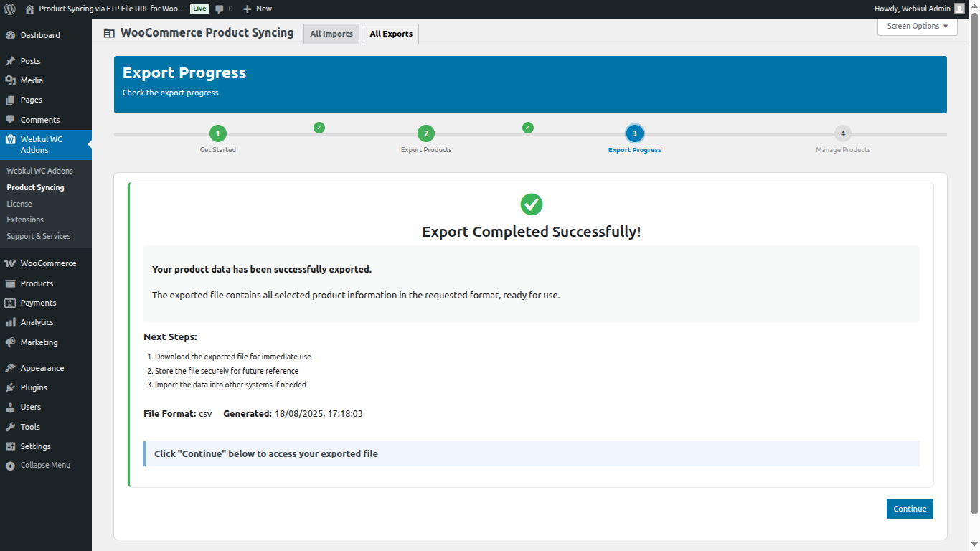The image size is (980, 551).
Task: Click the Products sidebar icon
Action: (x=12, y=283)
